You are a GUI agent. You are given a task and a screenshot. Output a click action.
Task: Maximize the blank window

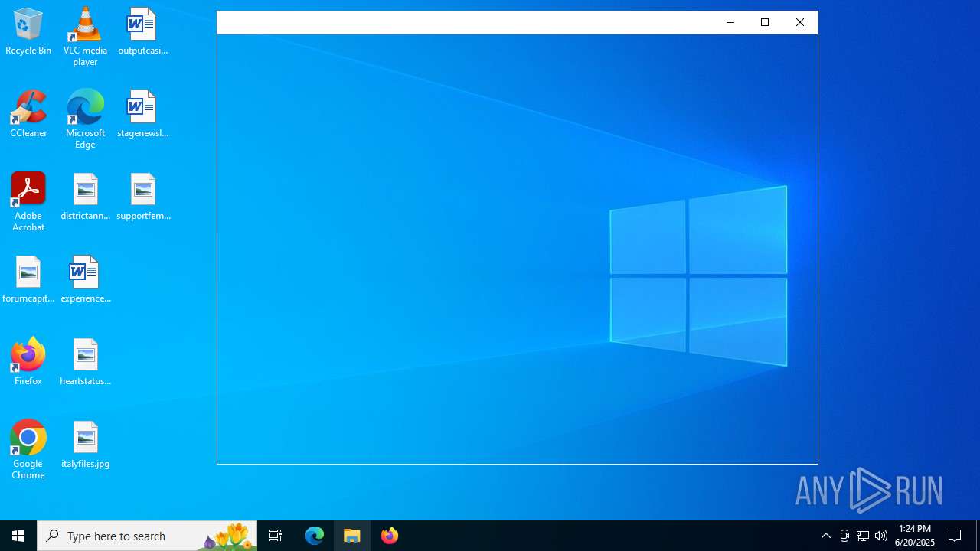[765, 22]
